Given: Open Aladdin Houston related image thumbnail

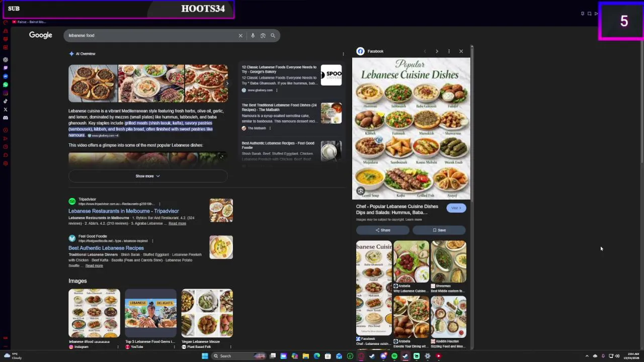Looking at the screenshot, I should click(x=448, y=317).
